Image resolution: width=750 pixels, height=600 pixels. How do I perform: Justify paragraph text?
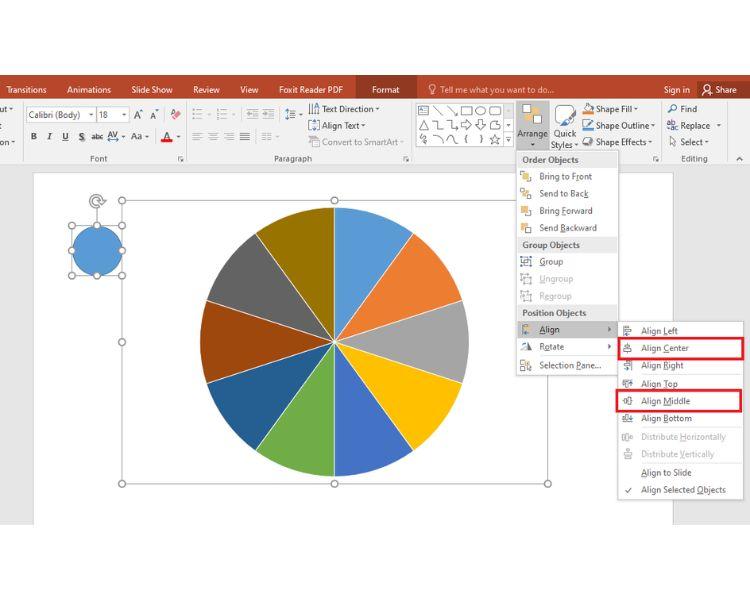coord(245,137)
